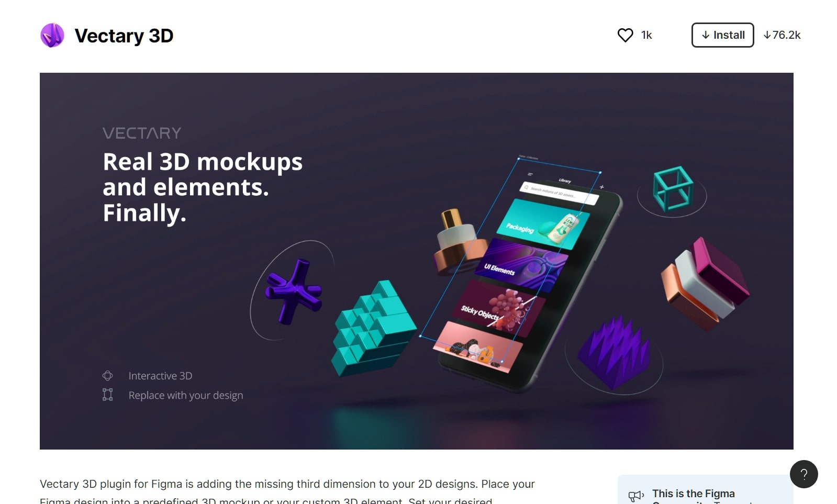Click the megaphone announcement icon
The height and width of the screenshot is (504, 837).
point(636,496)
